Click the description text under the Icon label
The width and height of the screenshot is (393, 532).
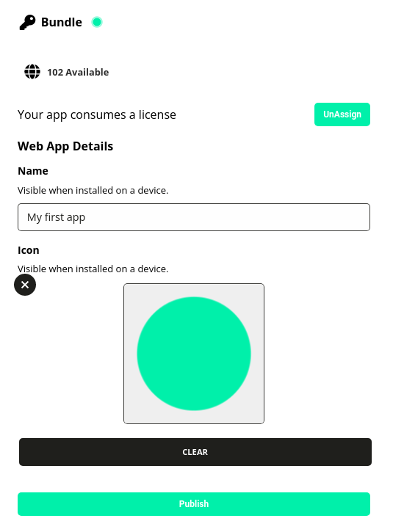pos(93,269)
